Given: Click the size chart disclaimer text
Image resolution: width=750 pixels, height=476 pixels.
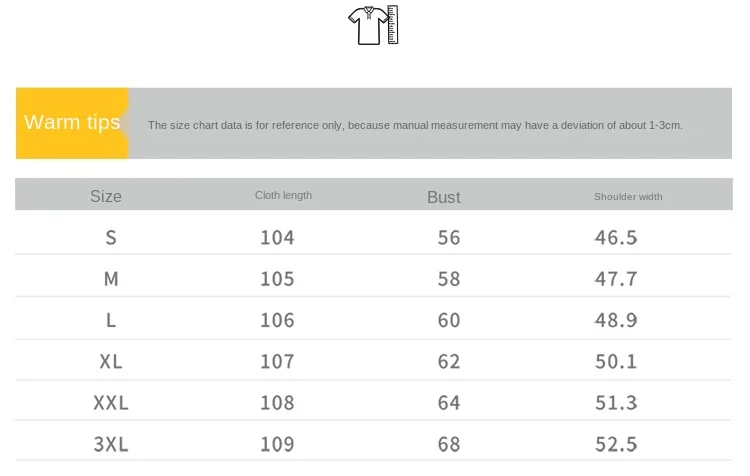Looking at the screenshot, I should point(415,125).
